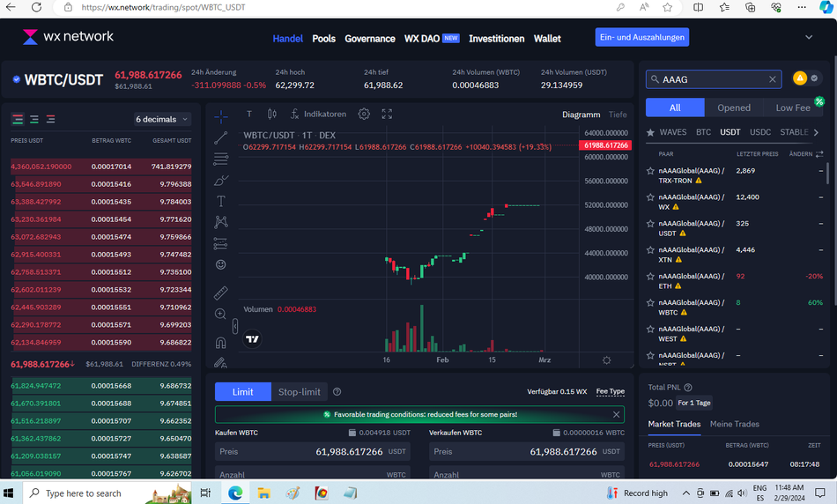Switch to the Meine Trades tab
This screenshot has width=837, height=504.
coord(735,424)
